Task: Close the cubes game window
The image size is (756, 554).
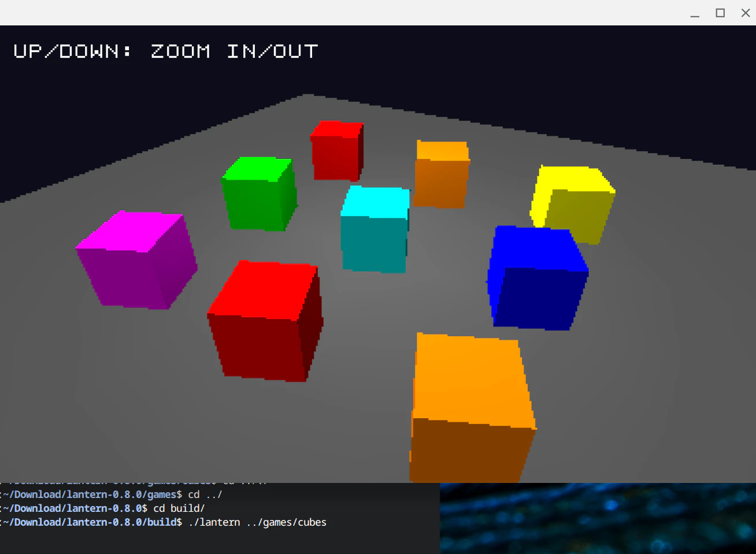Action: tap(745, 13)
